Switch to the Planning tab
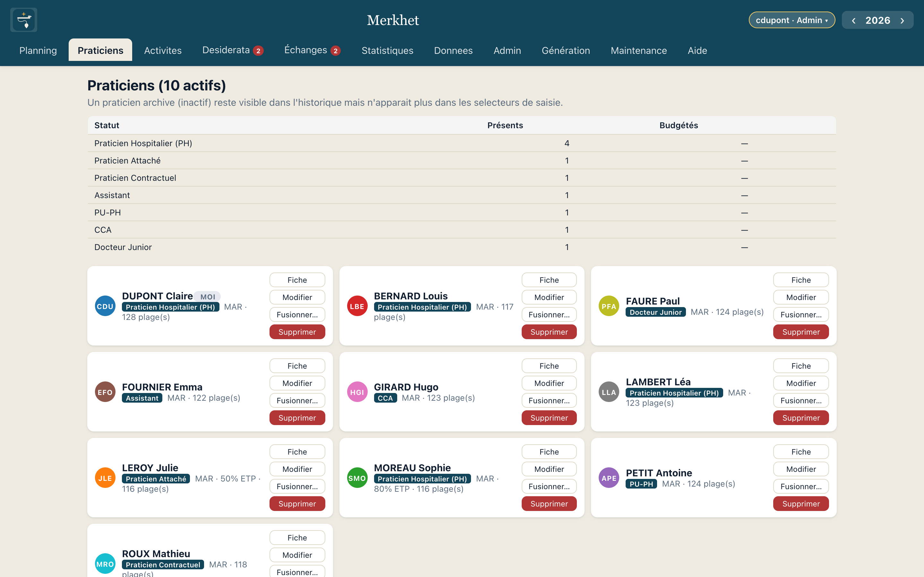The width and height of the screenshot is (924, 577). [x=38, y=50]
